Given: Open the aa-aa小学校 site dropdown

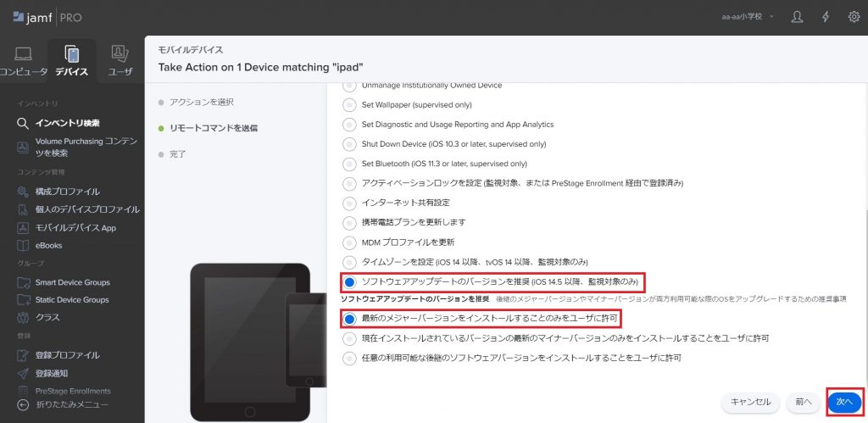Looking at the screenshot, I should [747, 17].
